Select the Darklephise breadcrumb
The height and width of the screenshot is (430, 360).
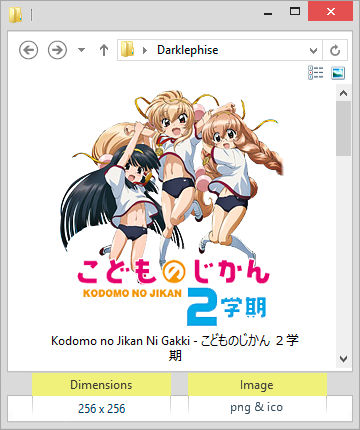(x=188, y=50)
